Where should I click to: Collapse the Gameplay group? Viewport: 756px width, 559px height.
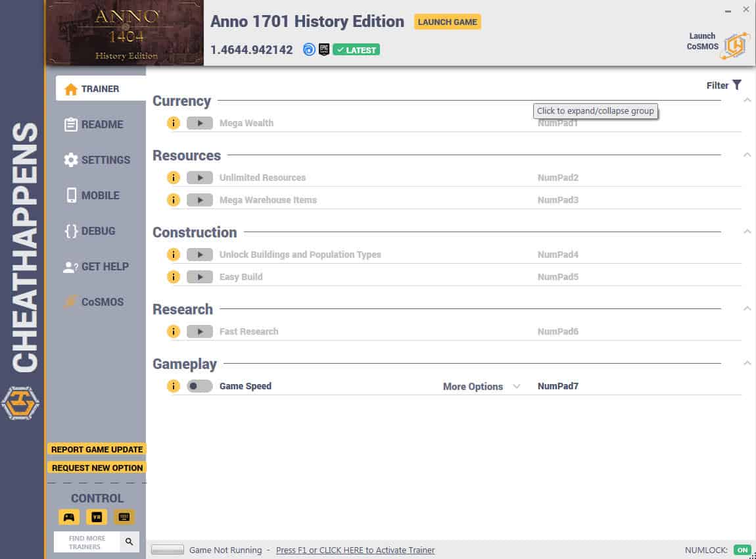point(747,363)
